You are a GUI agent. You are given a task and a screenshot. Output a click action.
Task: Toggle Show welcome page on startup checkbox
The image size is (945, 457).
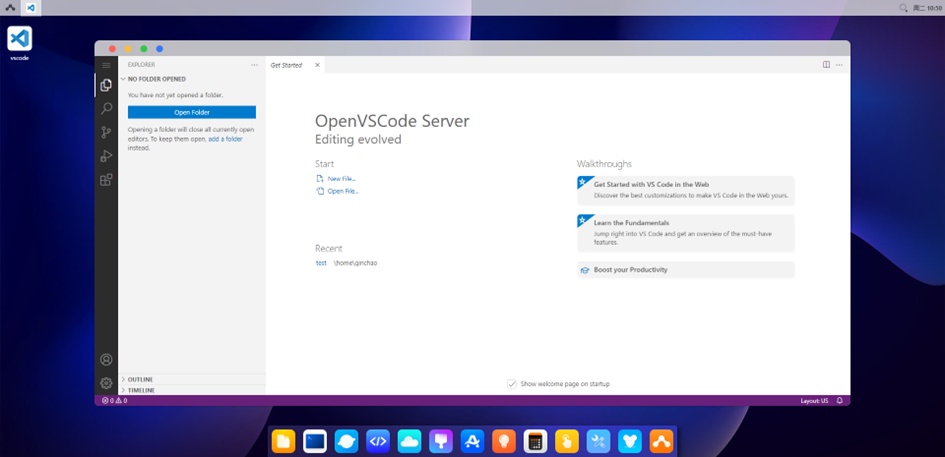pyautogui.click(x=512, y=384)
